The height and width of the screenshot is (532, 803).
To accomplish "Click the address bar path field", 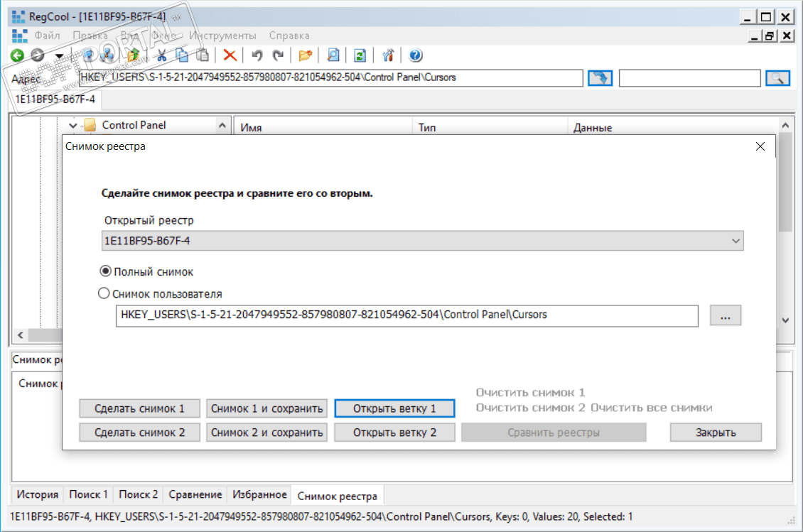I will point(331,78).
